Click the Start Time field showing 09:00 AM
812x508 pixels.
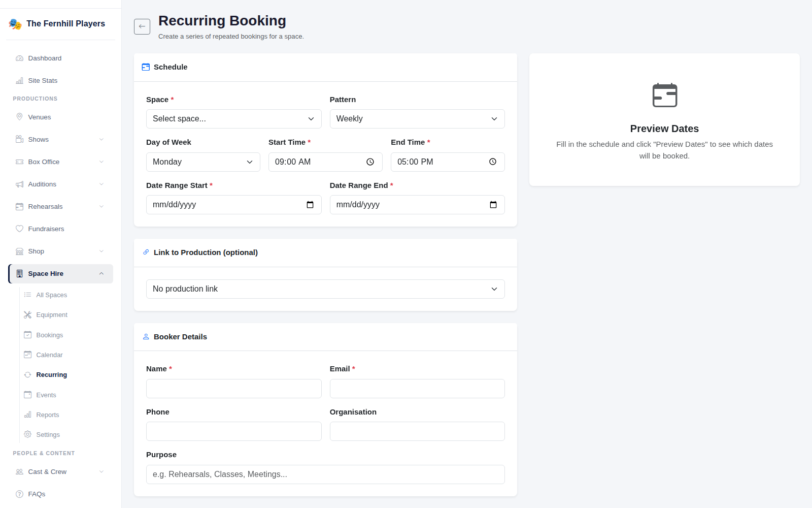tap(325, 162)
